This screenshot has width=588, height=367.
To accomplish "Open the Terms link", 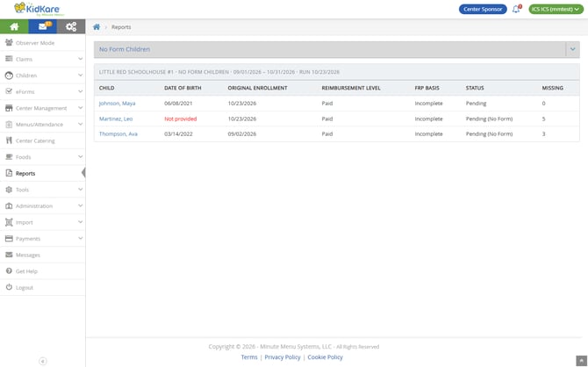I will (x=249, y=357).
